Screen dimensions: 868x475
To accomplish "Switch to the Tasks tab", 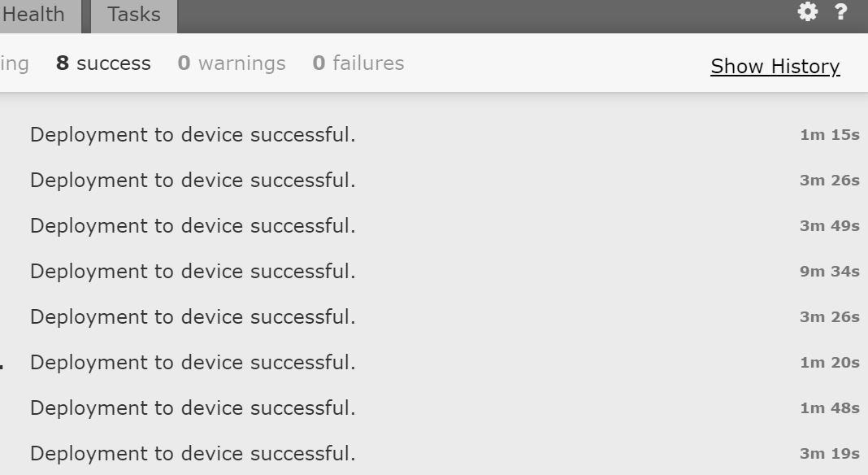I will point(134,15).
